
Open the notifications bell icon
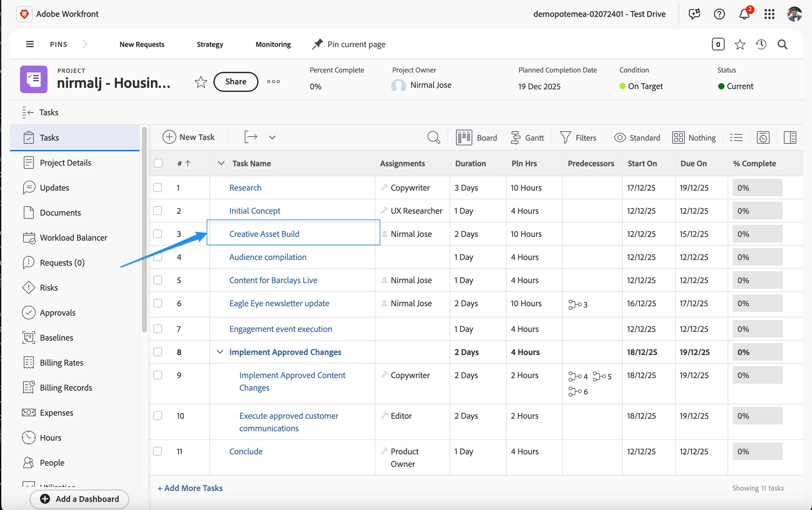[745, 14]
